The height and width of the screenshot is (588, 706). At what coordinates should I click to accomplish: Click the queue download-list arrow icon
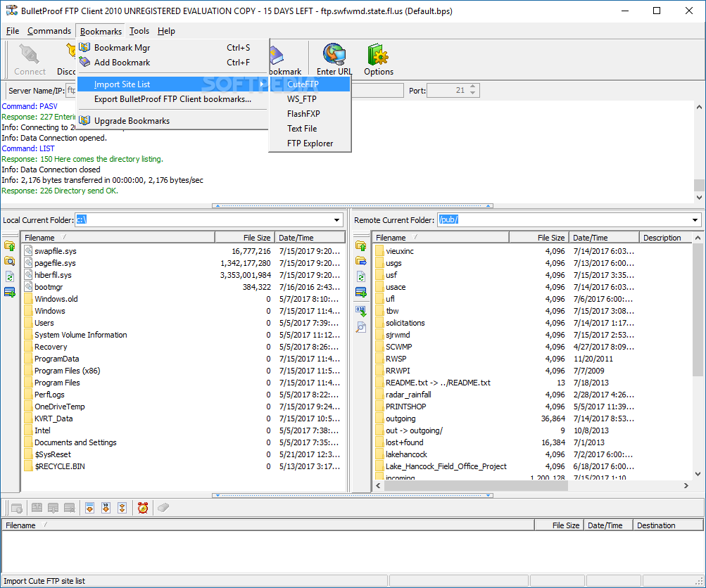pyautogui.click(x=89, y=508)
